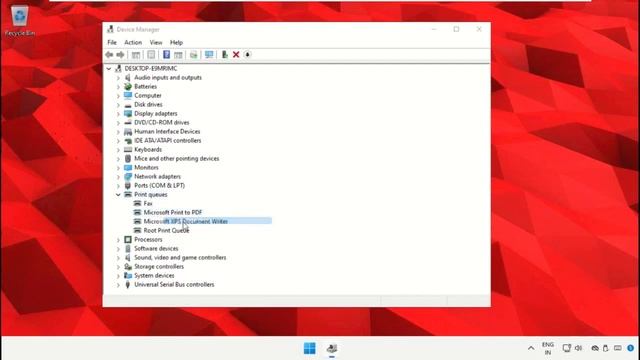Expand the Software devices category

[x=118, y=249]
